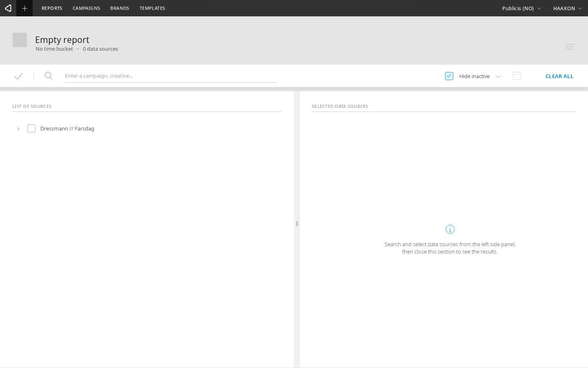The width and height of the screenshot is (588, 368).
Task: Click the campaign search input field
Action: [x=170, y=76]
